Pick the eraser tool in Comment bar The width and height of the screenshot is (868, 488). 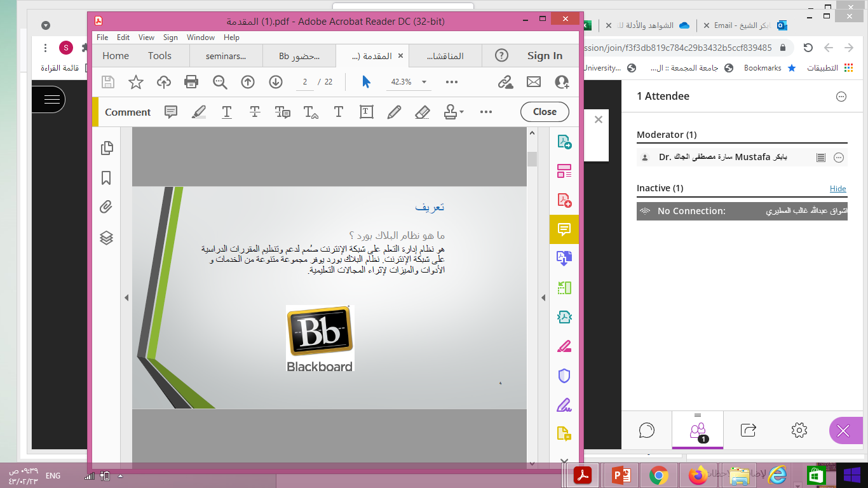423,112
